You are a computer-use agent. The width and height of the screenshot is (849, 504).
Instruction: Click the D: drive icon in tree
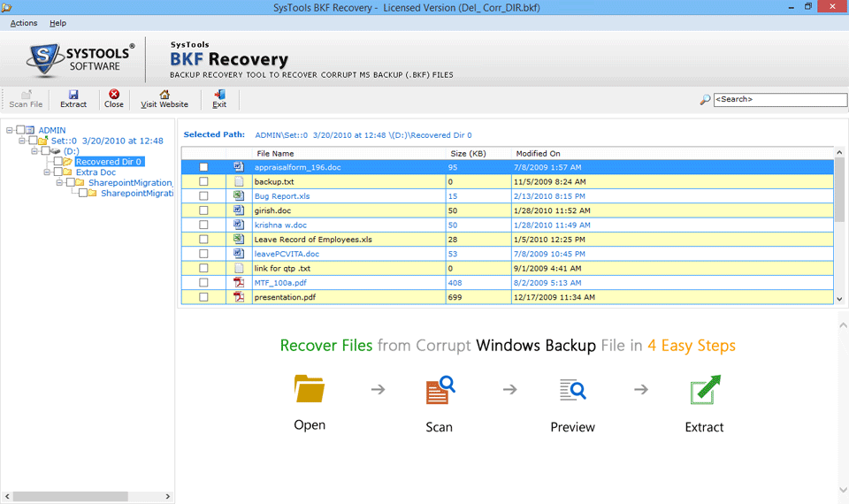[x=55, y=151]
